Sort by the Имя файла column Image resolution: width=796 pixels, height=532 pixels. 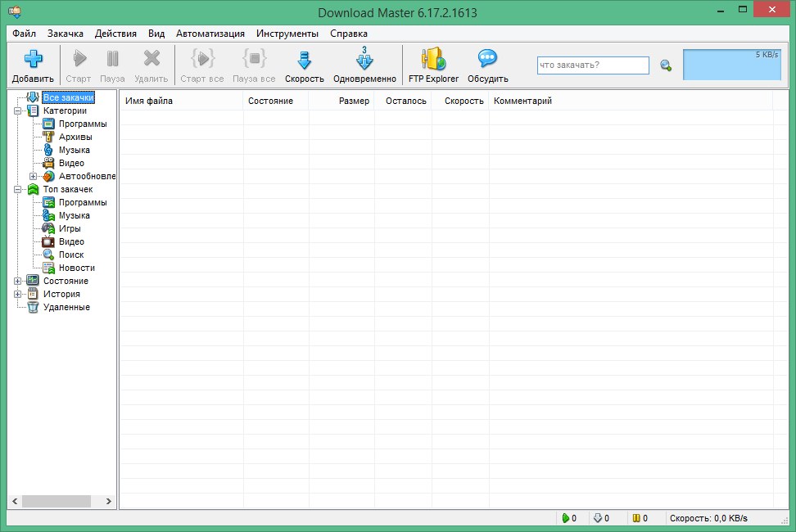[x=181, y=101]
